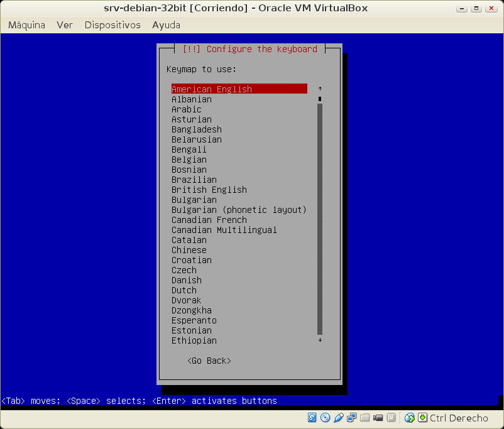Click the USB devices status icon
504x429 pixels.
pos(338,418)
